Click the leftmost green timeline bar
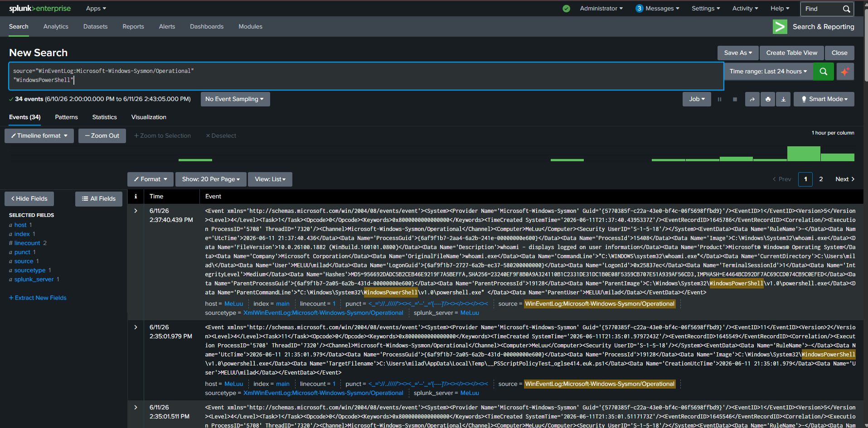 195,160
